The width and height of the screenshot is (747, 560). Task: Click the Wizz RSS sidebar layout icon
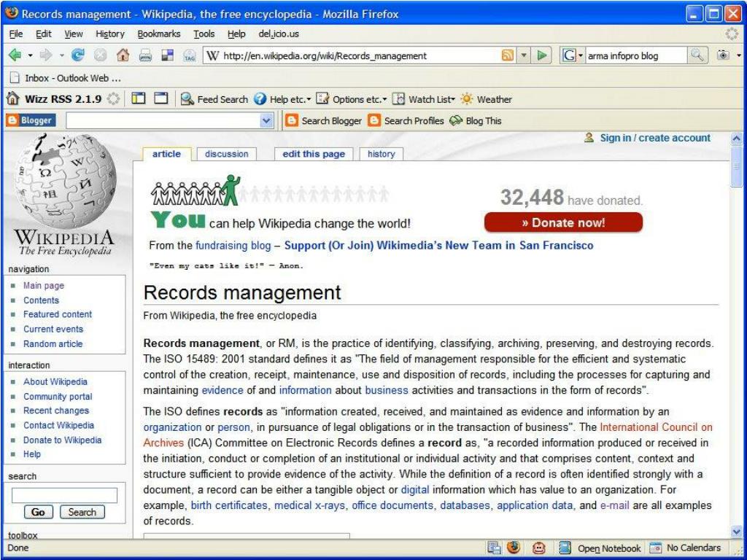coord(139,98)
